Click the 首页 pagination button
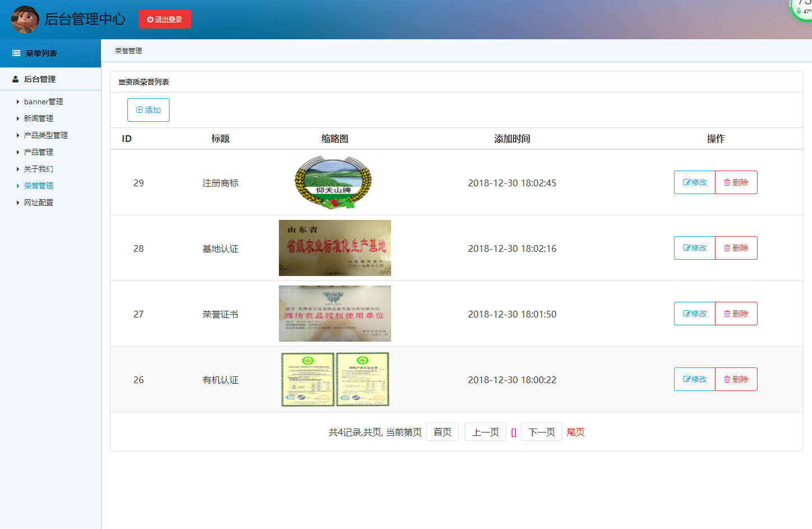Image resolution: width=812 pixels, height=529 pixels. coord(442,431)
